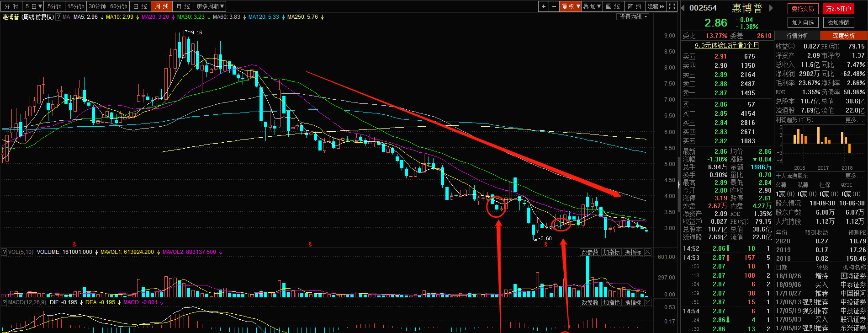Click 加指标 in the VOL panel

click(x=611, y=252)
